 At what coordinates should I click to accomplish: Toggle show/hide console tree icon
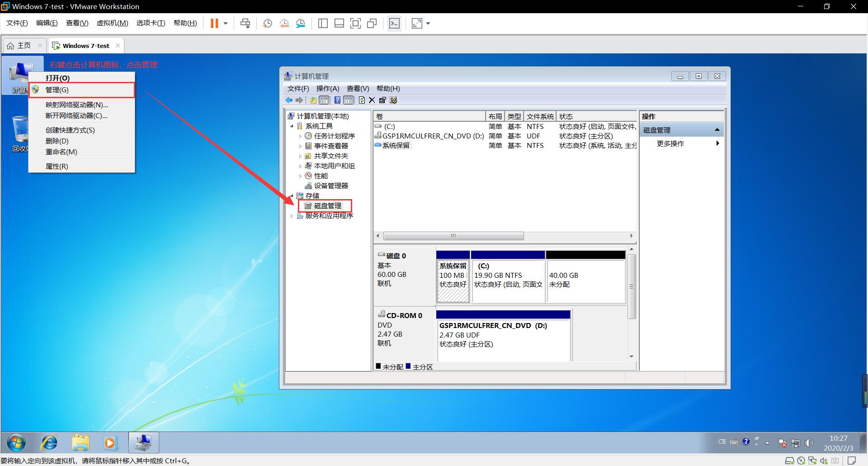click(324, 100)
